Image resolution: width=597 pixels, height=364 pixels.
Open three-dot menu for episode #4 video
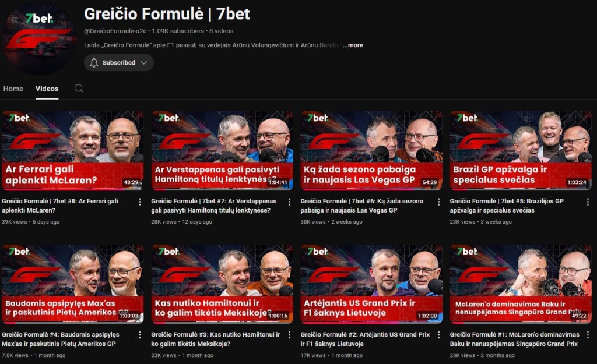point(140,335)
